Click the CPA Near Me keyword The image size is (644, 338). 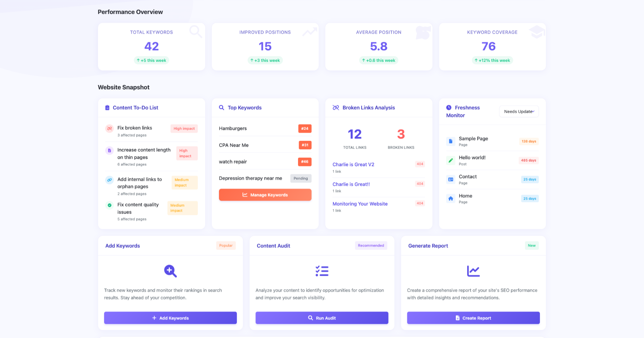(x=234, y=145)
